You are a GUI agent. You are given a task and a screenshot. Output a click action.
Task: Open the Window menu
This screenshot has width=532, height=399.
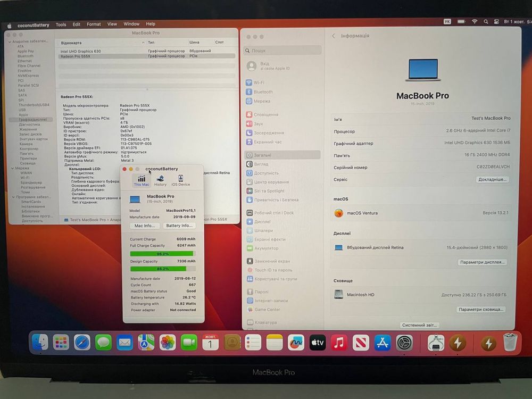coord(131,24)
